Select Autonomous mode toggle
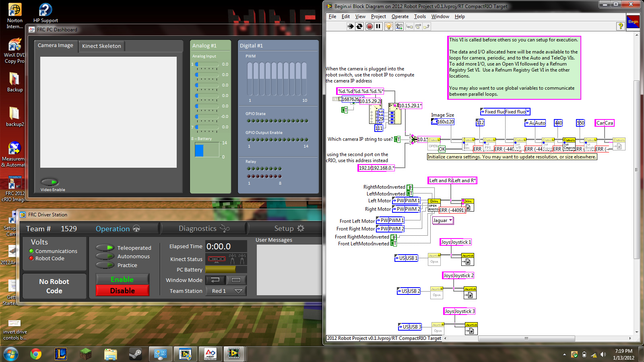644x362 pixels. click(x=105, y=256)
